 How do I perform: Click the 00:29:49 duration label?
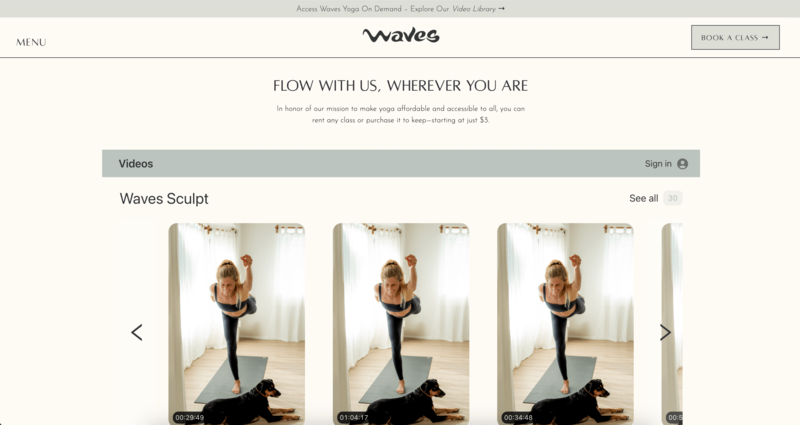click(189, 417)
